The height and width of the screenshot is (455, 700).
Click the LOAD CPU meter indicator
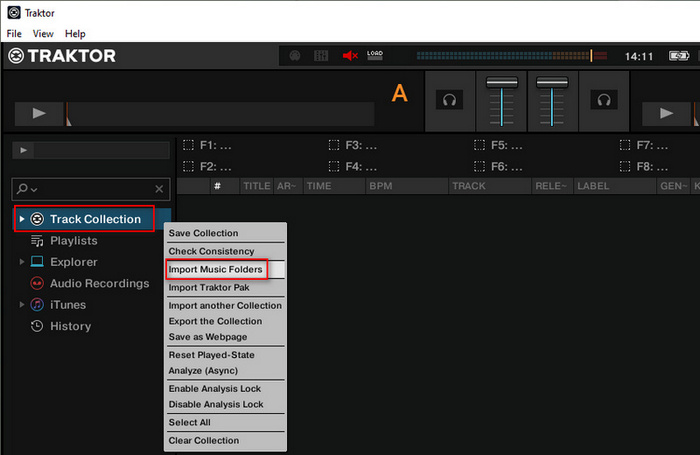pyautogui.click(x=375, y=55)
